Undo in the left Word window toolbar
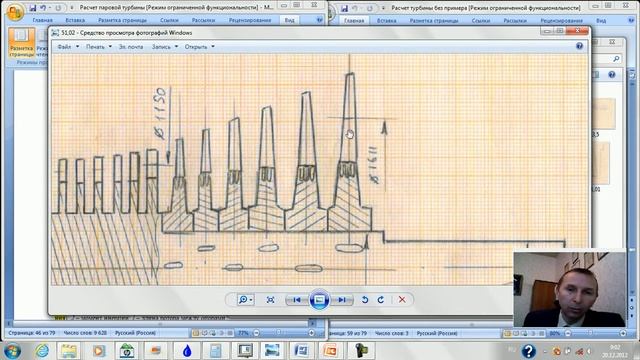This screenshot has width=640, height=360. [42, 8]
